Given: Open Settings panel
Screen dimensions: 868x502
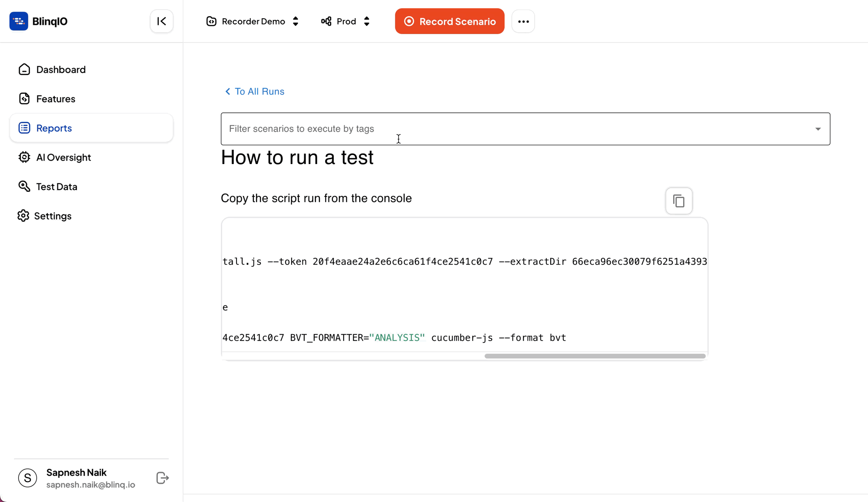Looking at the screenshot, I should [x=53, y=215].
